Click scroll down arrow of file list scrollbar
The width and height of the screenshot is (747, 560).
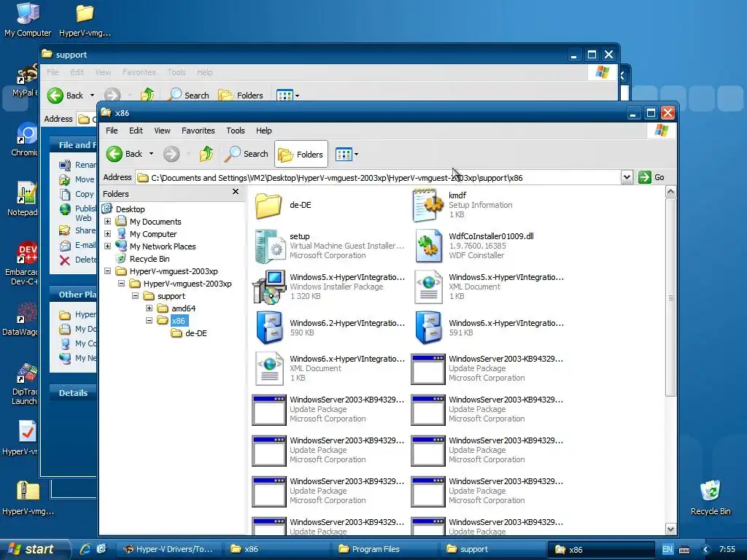[x=671, y=529]
